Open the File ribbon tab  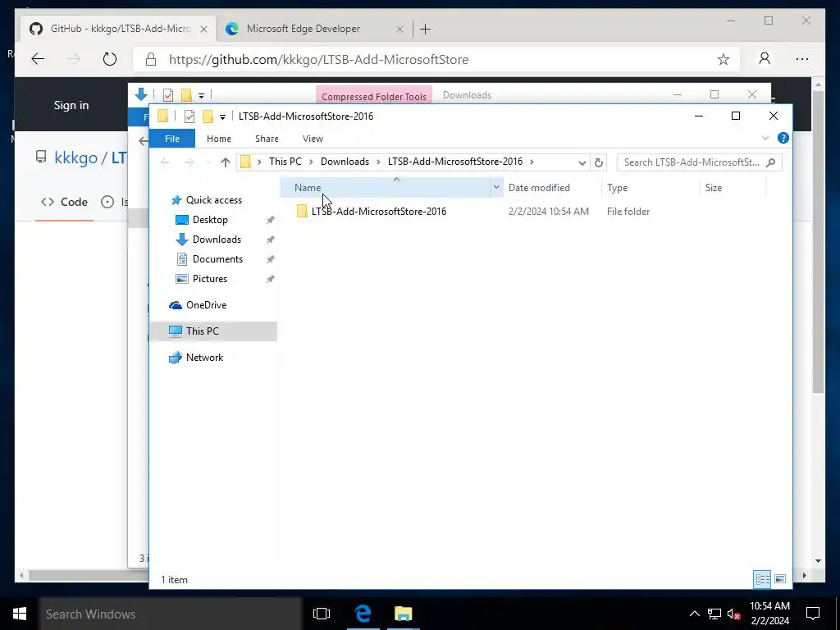point(172,139)
